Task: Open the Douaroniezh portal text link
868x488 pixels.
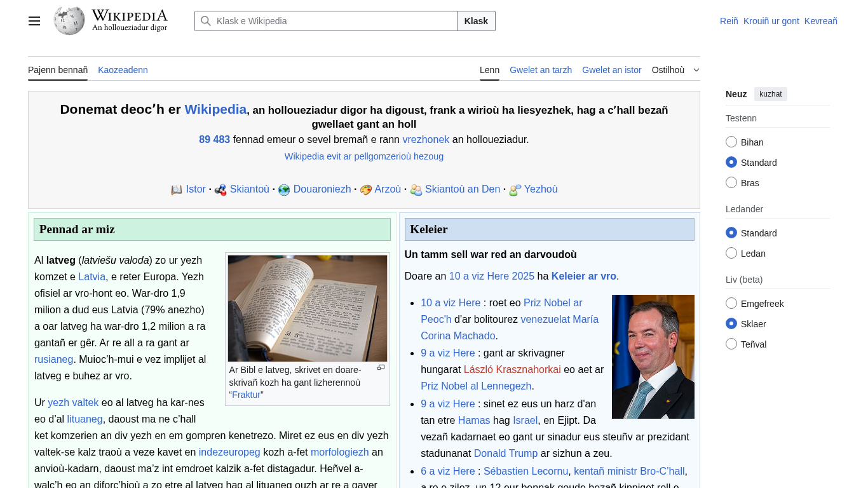Action: [x=322, y=189]
